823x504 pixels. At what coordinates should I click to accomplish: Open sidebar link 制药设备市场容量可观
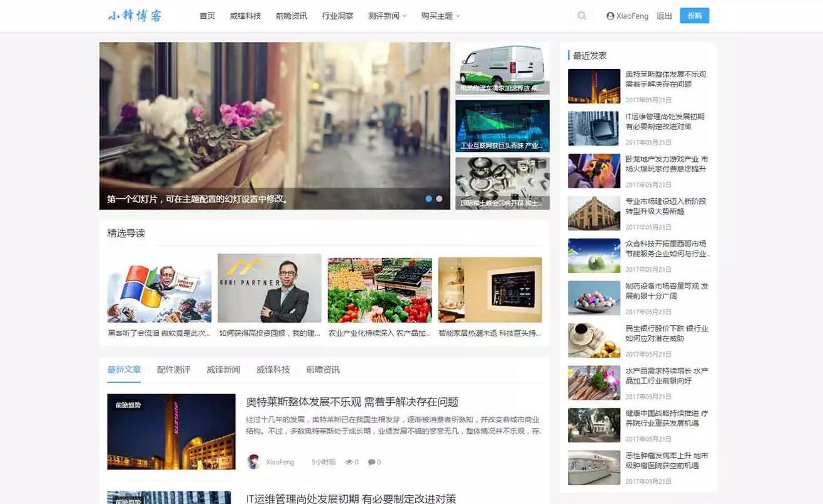(667, 291)
